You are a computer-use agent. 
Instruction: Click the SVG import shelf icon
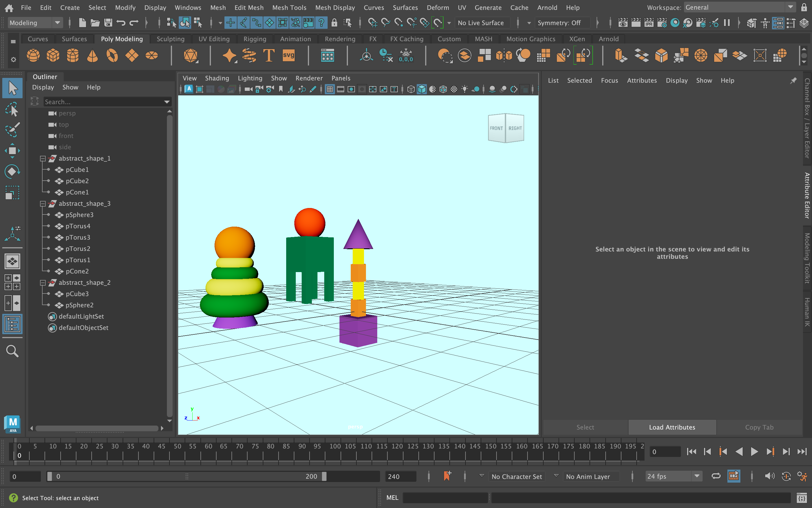coord(288,55)
